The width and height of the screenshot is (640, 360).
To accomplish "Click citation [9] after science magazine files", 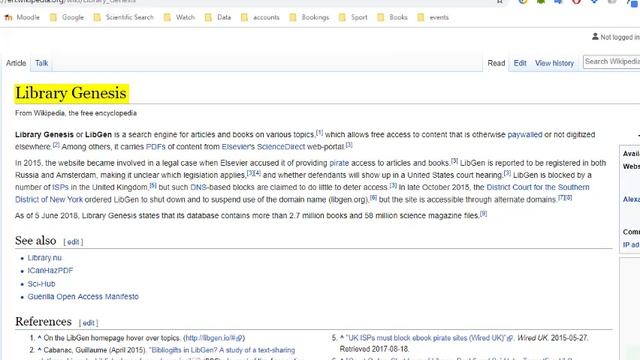I will point(483,213).
